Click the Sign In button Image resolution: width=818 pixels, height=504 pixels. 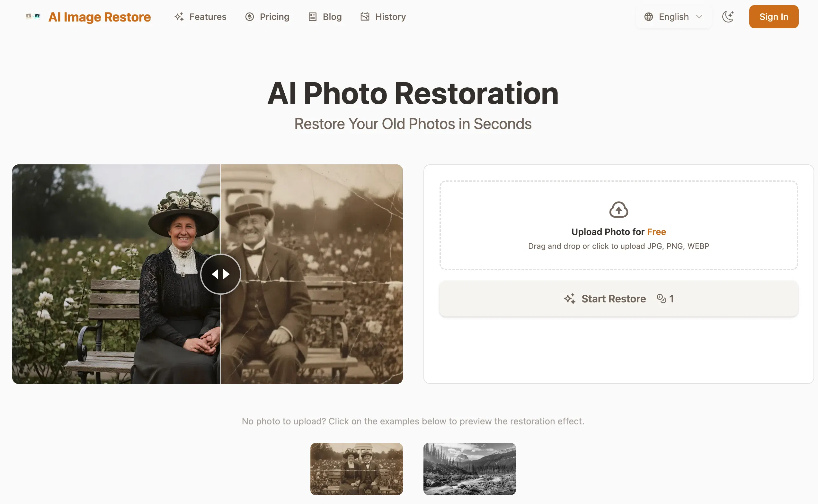click(773, 17)
